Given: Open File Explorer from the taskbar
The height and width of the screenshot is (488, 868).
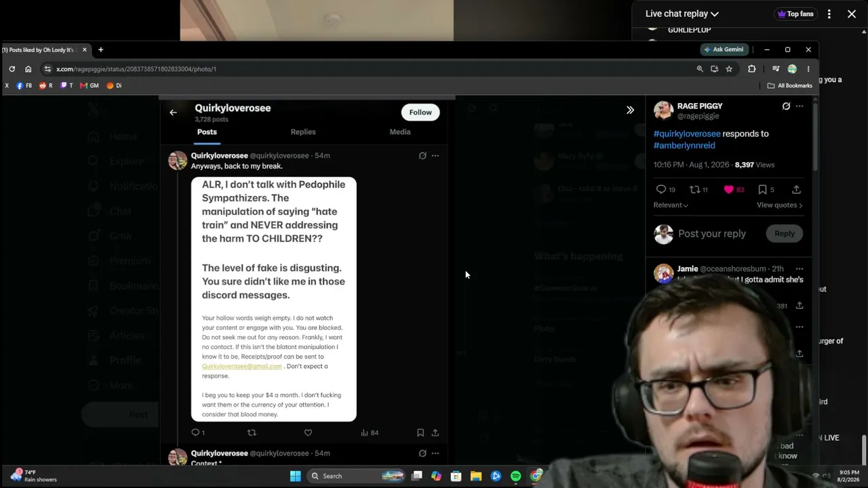Looking at the screenshot, I should (476, 476).
